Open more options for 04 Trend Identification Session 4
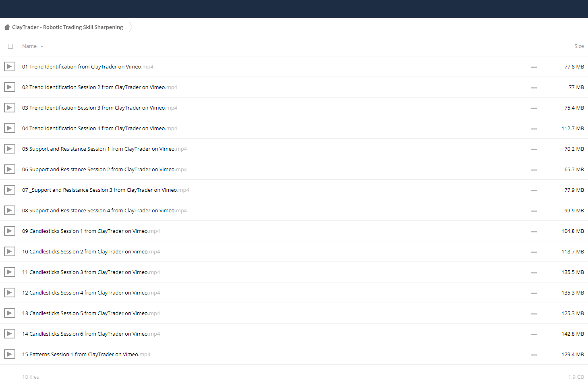588x386 pixels. point(534,129)
